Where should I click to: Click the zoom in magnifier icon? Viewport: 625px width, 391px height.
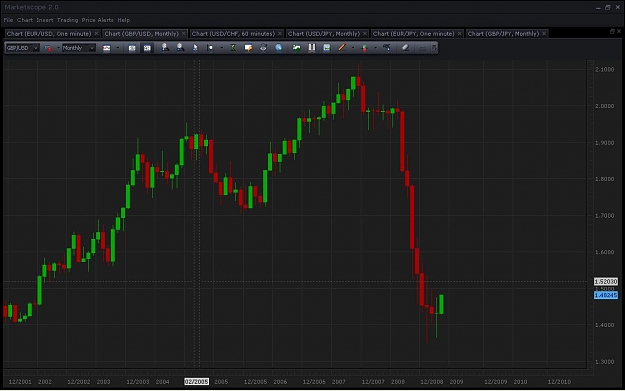[165, 48]
